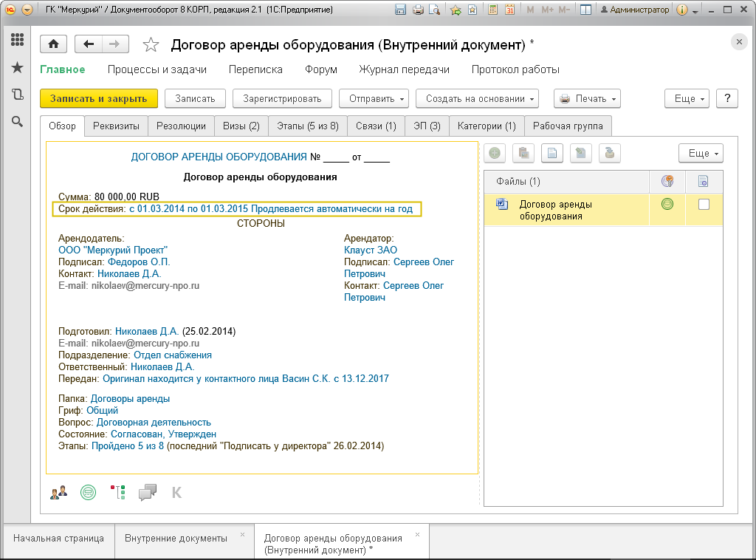Click the Срок действия date range link
This screenshot has height=560, width=756.
coord(271,209)
